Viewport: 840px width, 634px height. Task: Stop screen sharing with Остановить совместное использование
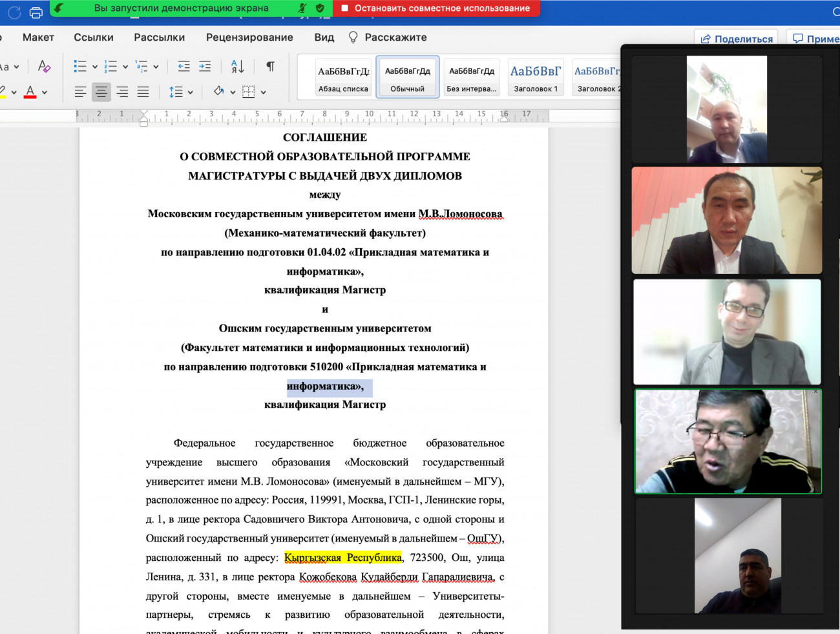[x=436, y=8]
